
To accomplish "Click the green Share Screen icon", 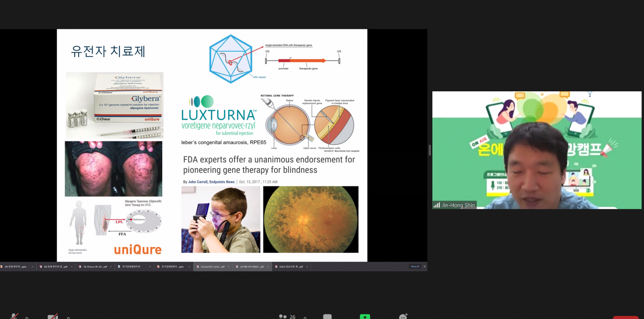I will click(x=365, y=317).
